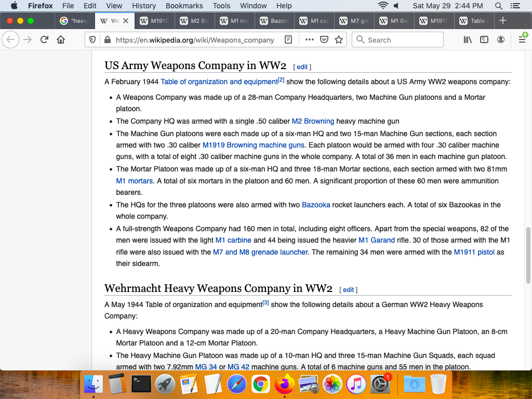Open the Firefox Library panel

coord(468,40)
